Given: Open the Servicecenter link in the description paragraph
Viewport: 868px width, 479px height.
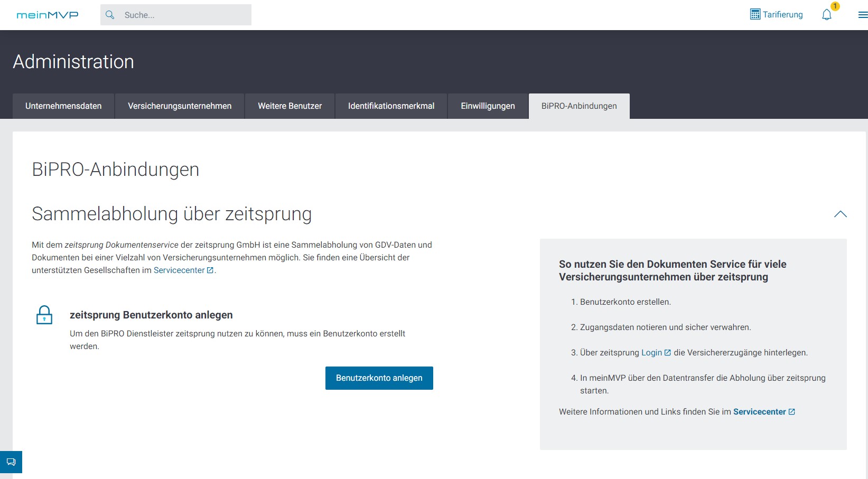Looking at the screenshot, I should tap(183, 270).
